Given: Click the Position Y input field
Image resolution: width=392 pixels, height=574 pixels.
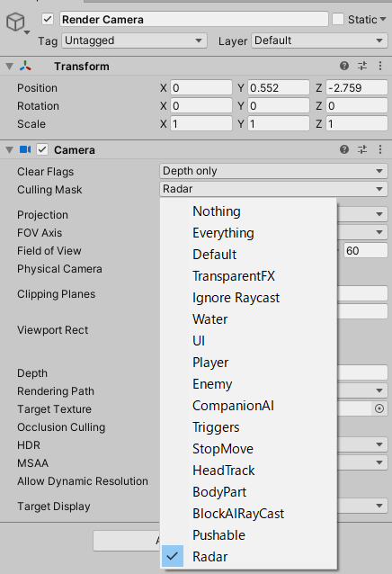Looking at the screenshot, I should 279,88.
